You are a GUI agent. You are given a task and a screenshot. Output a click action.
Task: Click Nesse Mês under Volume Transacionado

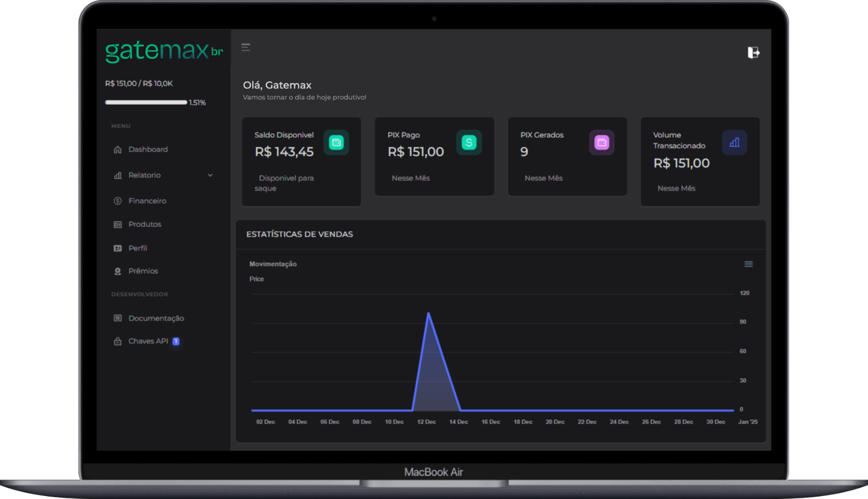[676, 189]
